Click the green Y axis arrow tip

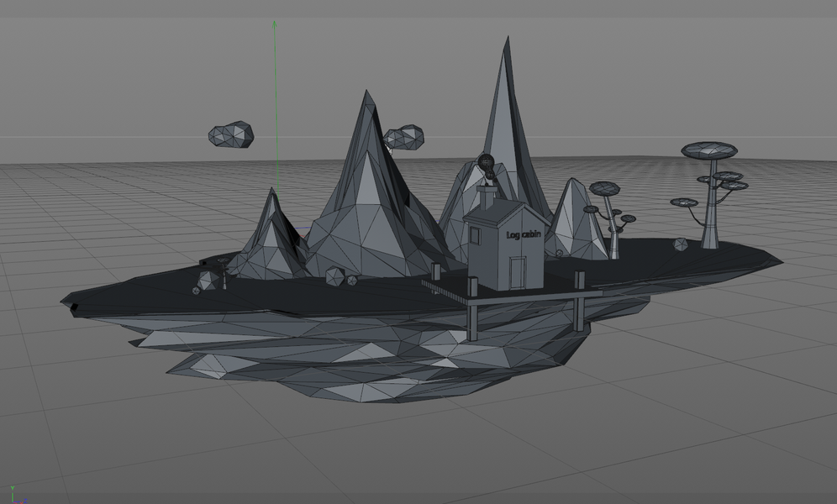(x=274, y=23)
